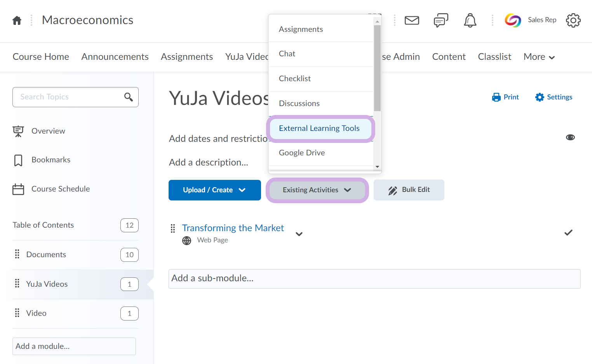Open the Transforming the Market link

(x=233, y=228)
